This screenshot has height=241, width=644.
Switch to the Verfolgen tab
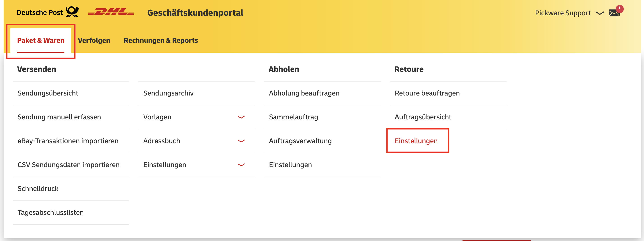(94, 40)
